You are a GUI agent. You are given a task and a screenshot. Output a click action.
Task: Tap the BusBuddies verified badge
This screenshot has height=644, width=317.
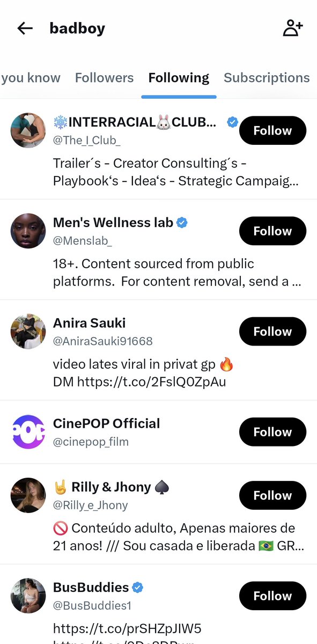[x=138, y=587]
